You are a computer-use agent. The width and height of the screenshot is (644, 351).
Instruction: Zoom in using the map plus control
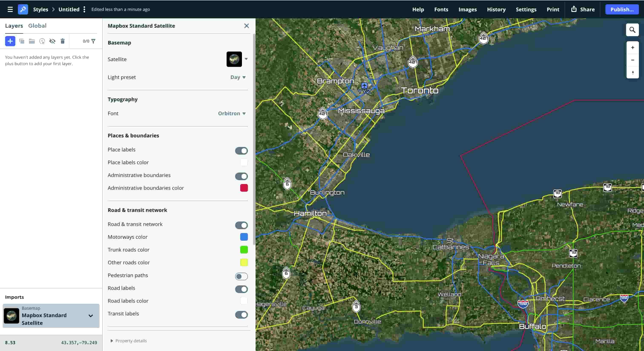pyautogui.click(x=632, y=47)
